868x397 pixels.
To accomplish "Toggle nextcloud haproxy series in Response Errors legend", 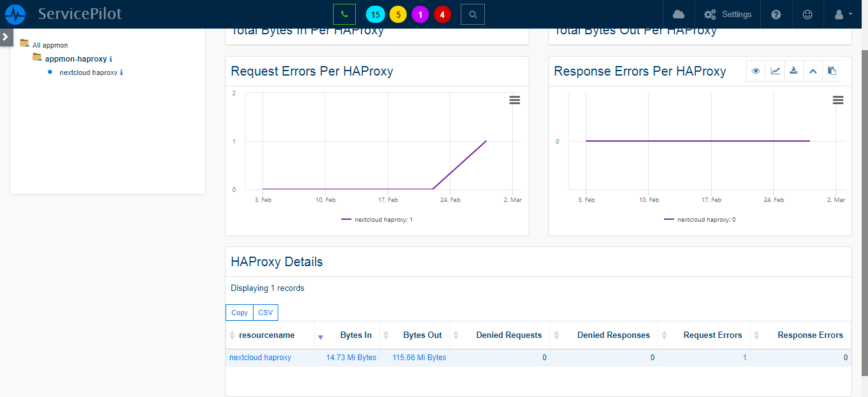I will [700, 220].
